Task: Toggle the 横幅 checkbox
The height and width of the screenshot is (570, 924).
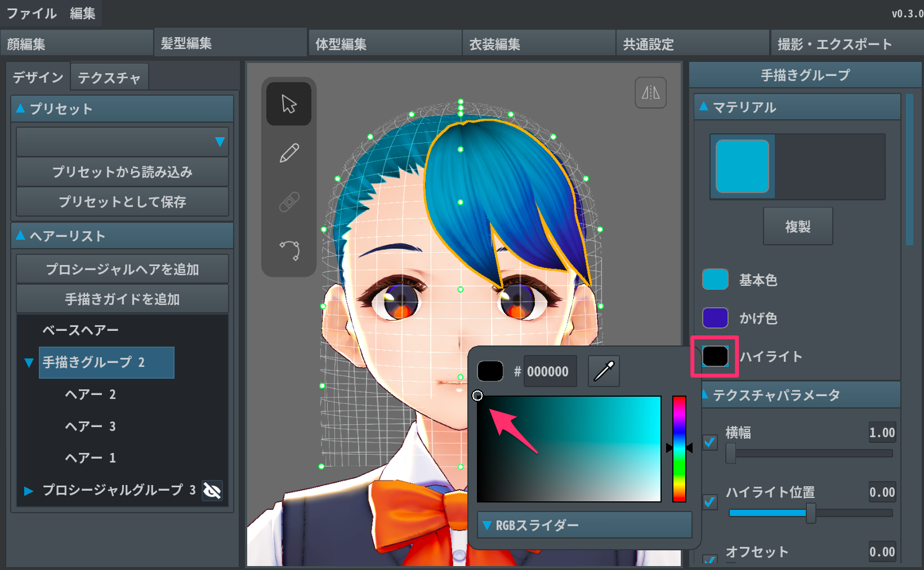Action: tap(710, 442)
